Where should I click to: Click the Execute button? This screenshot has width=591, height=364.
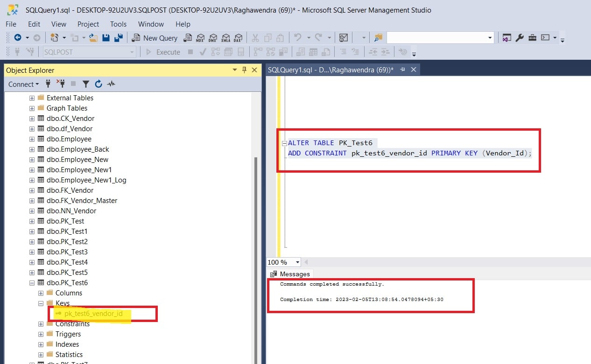(x=163, y=52)
